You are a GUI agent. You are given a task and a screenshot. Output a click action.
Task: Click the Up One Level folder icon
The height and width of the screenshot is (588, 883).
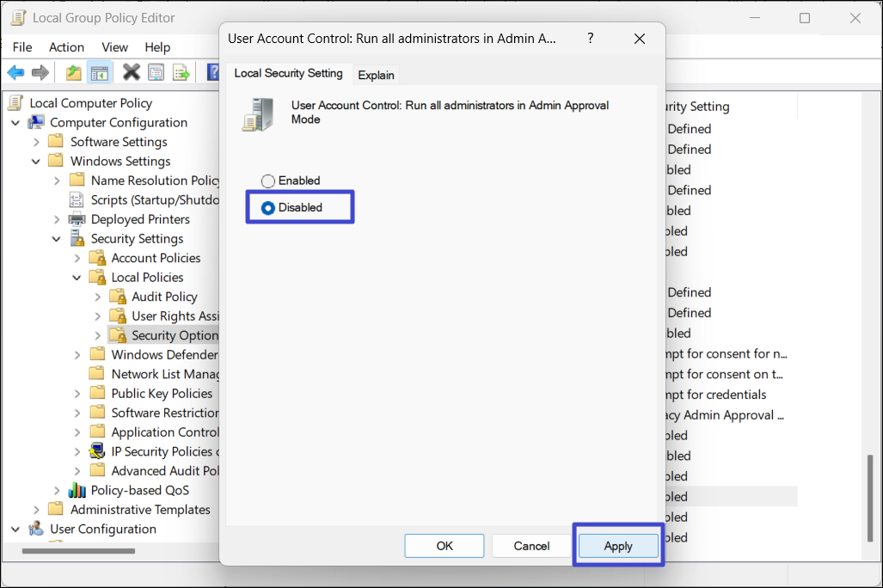pyautogui.click(x=75, y=73)
